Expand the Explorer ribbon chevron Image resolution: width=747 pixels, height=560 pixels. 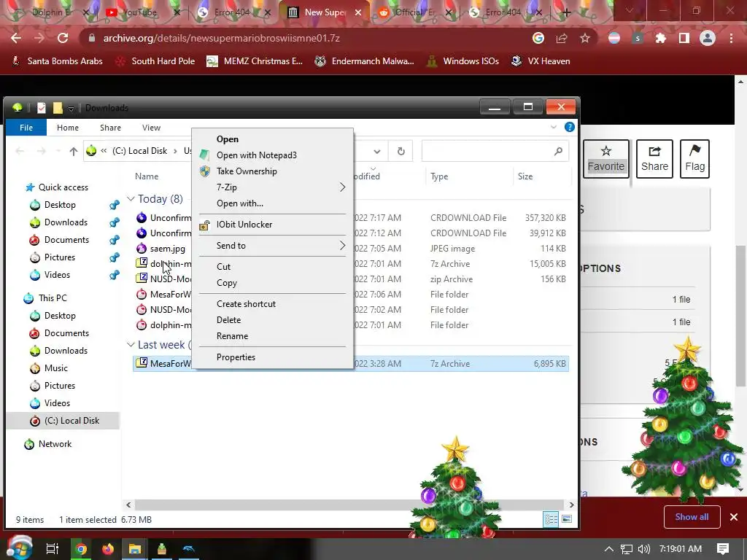tap(554, 127)
